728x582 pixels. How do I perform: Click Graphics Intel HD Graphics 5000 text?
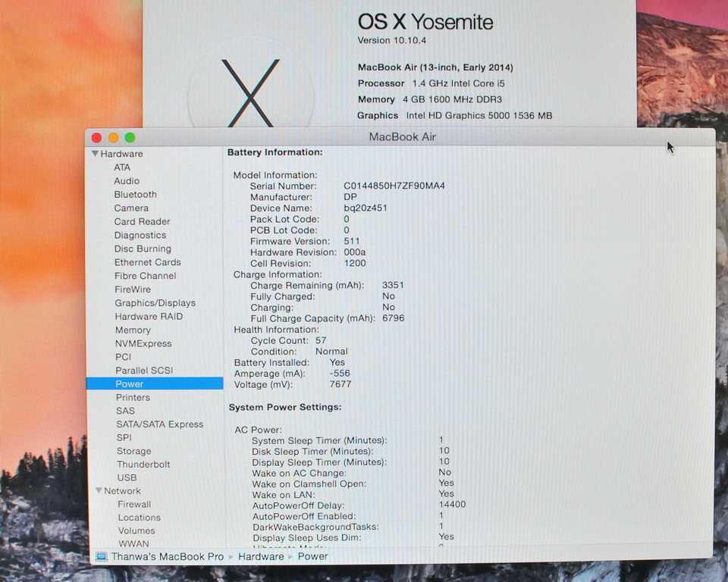pyautogui.click(x=454, y=115)
